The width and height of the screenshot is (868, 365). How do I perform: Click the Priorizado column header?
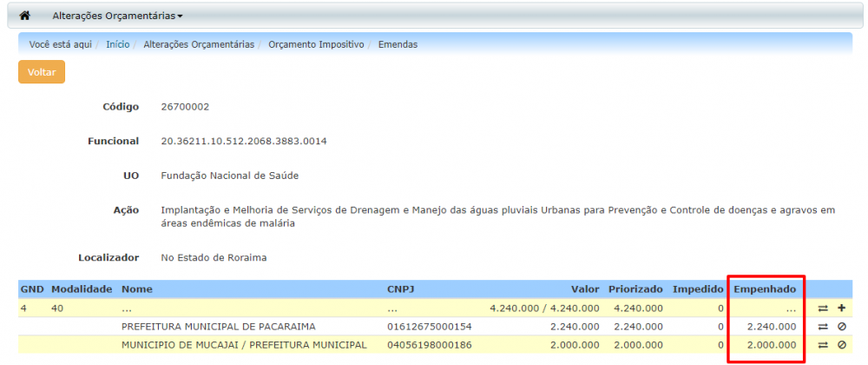click(635, 289)
